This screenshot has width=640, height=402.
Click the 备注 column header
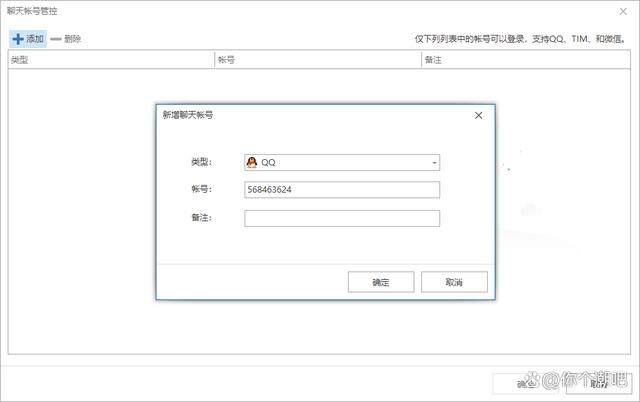click(x=526, y=60)
